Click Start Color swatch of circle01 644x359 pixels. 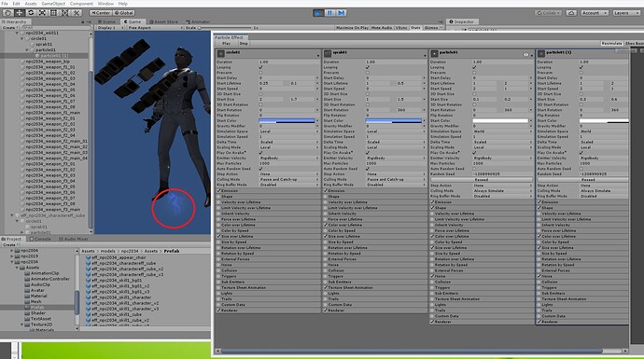287,120
